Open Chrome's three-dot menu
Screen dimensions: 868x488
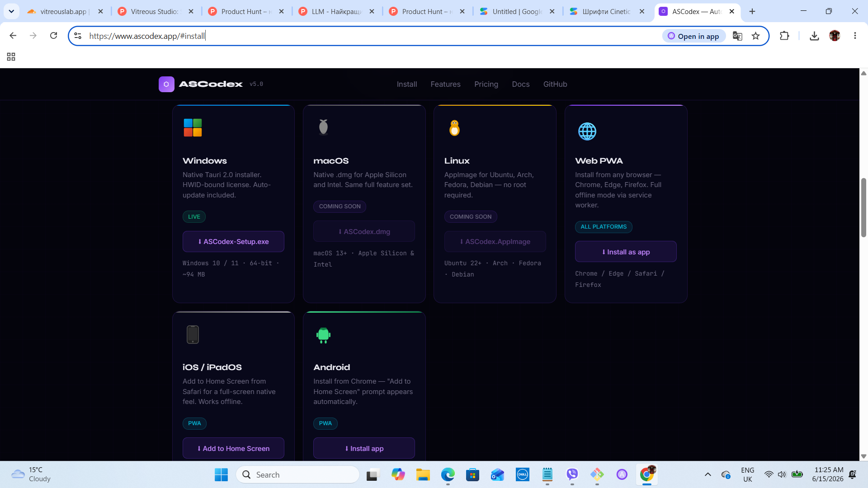(855, 36)
